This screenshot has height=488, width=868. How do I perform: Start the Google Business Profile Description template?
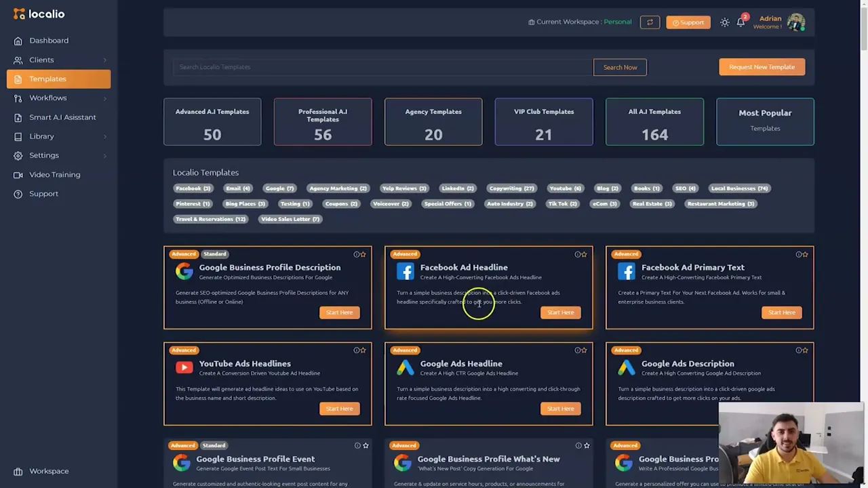coord(340,312)
